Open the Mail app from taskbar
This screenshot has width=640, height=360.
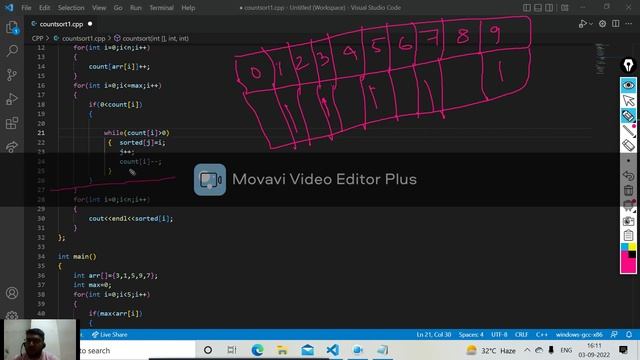307,350
